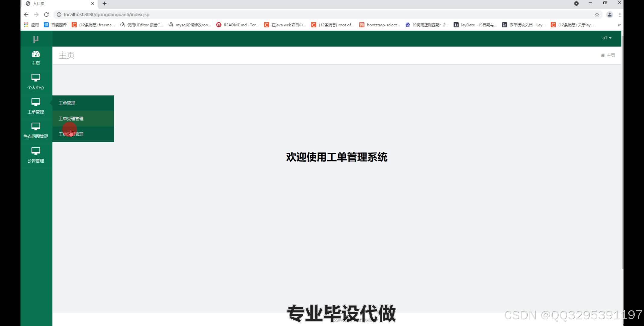Select the third flyout submenu entry under 工单受理管理
The image size is (644, 326).
(83, 134)
